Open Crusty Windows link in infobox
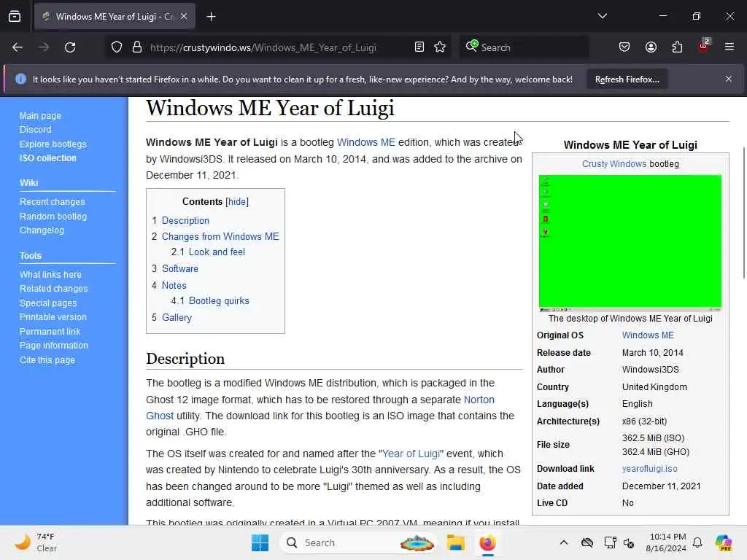 [614, 164]
